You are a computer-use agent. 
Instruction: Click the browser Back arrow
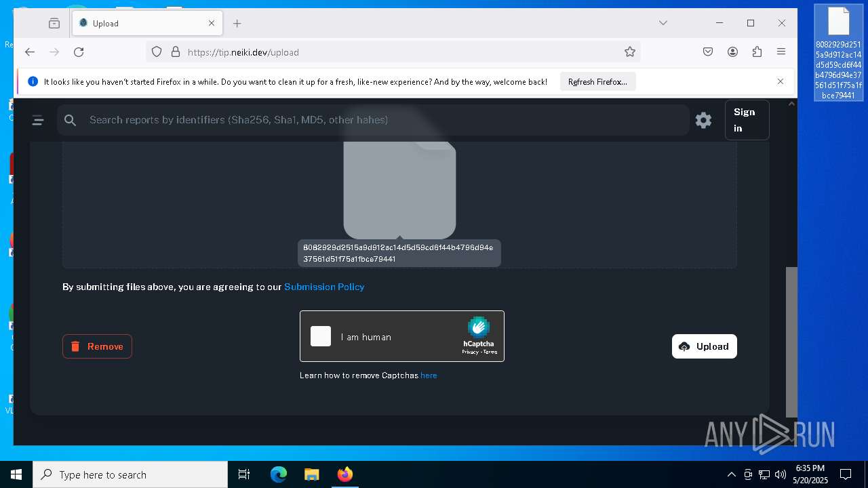[x=30, y=52]
